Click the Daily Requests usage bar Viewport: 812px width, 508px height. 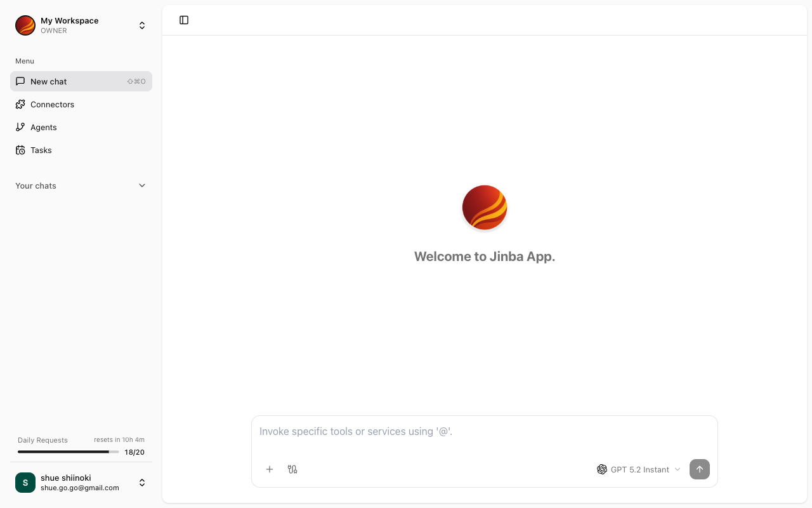[x=68, y=451]
